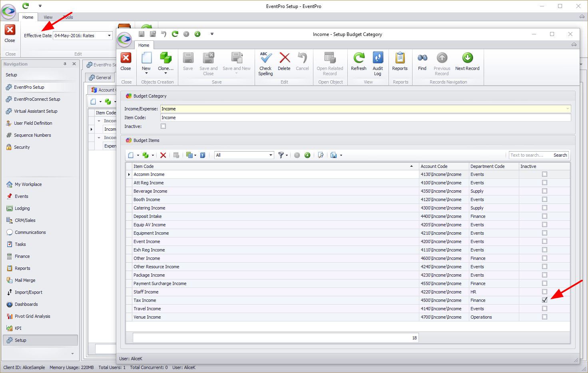Click the preview magnifier icon in Budget Items toolbar

(321, 155)
